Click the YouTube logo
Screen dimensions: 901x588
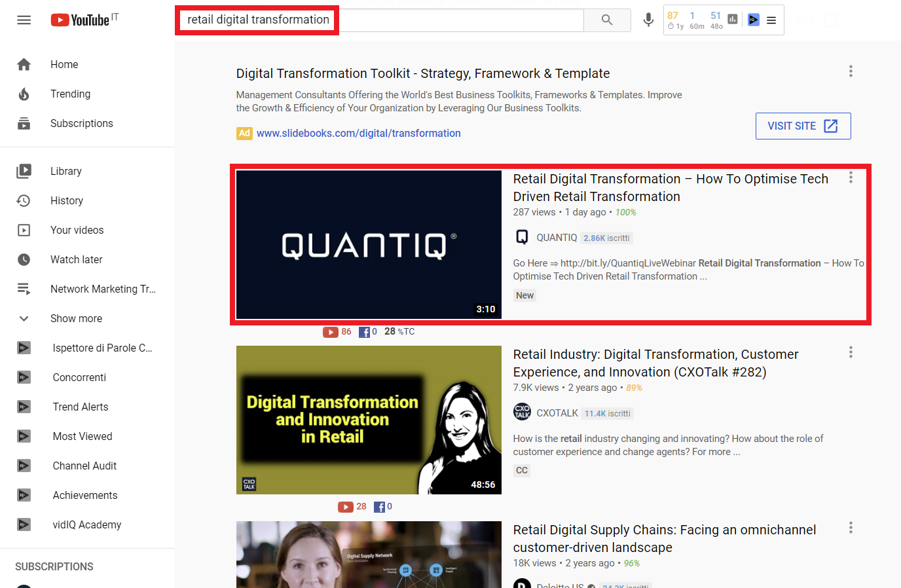click(80, 20)
